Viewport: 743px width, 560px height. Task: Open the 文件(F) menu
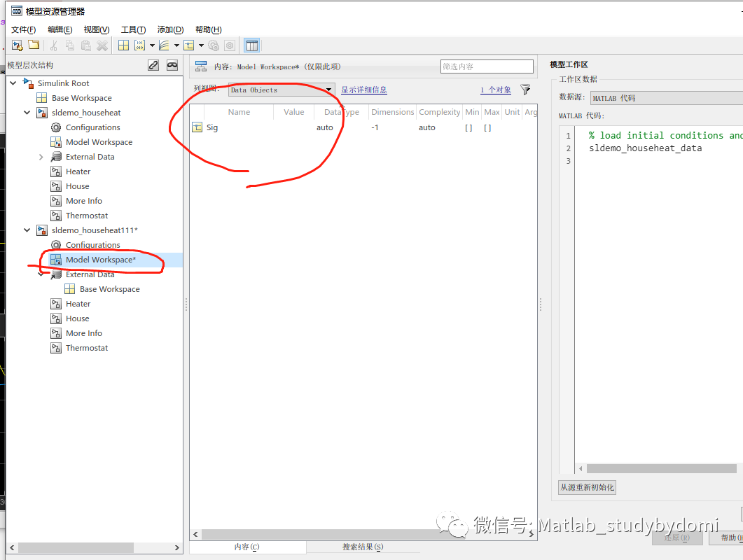coord(23,29)
